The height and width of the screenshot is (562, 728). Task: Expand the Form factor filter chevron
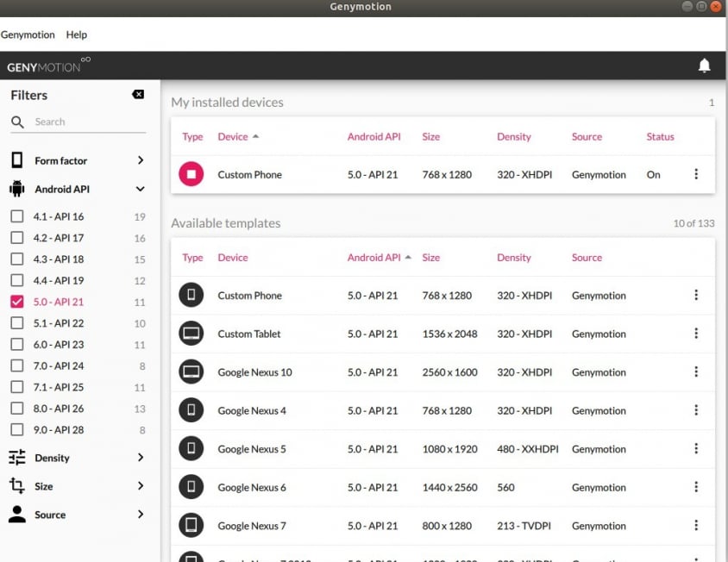click(x=141, y=160)
